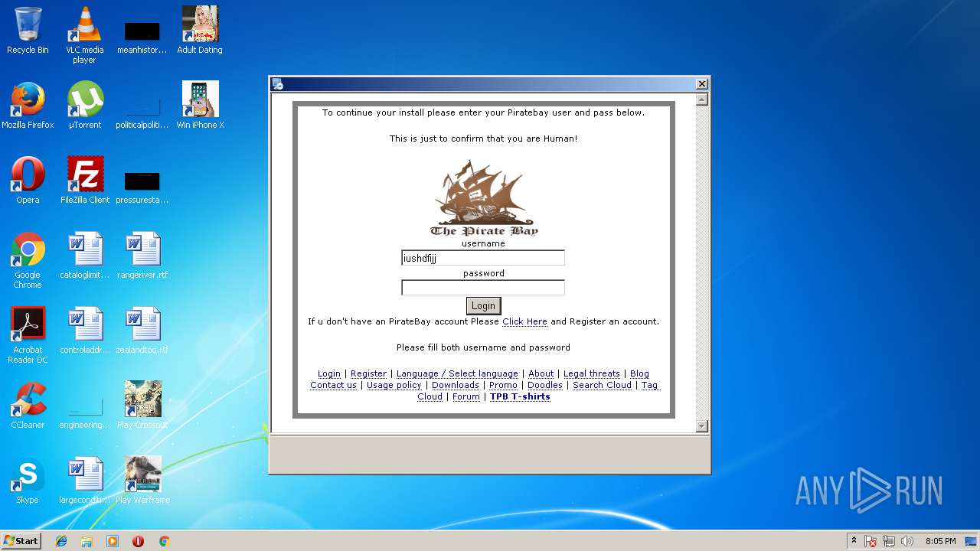
Task: Open the Win iPhone X shortcut
Action: point(200,106)
